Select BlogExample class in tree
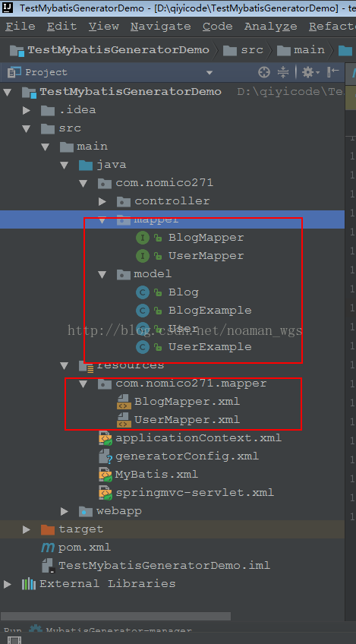This screenshot has width=356, height=644. 210,311
